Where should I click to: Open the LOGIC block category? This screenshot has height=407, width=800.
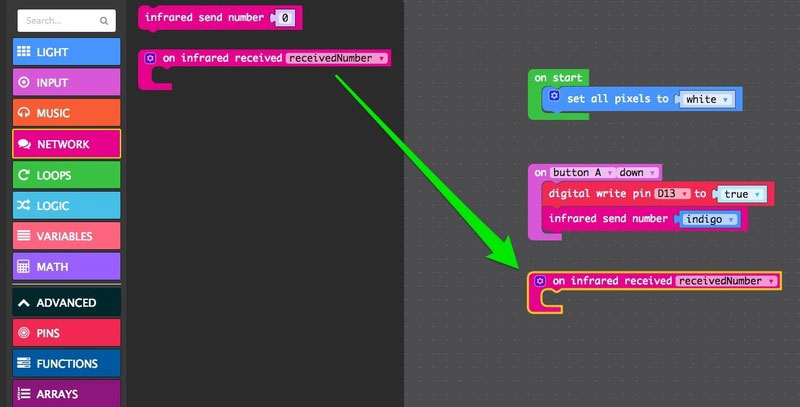tap(66, 206)
